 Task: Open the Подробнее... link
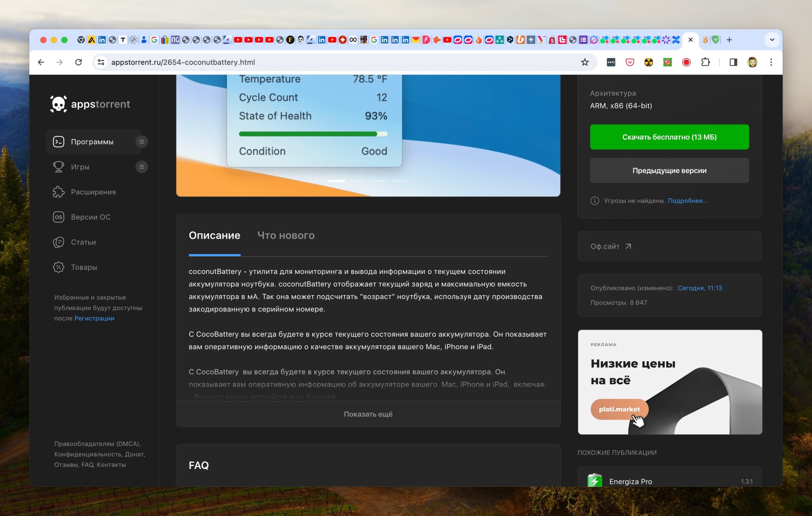coord(688,201)
